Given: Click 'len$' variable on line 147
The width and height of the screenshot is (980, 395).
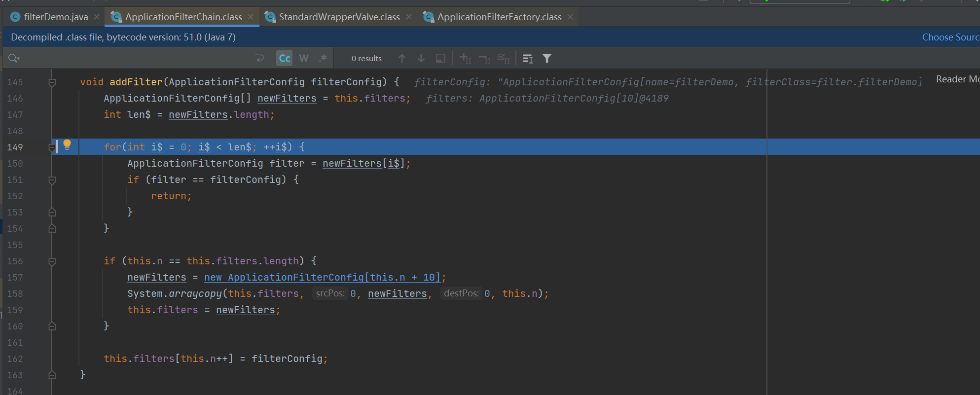Looking at the screenshot, I should (139, 114).
